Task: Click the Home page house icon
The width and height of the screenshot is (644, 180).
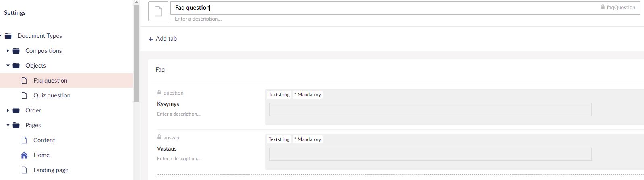Action: point(24,155)
